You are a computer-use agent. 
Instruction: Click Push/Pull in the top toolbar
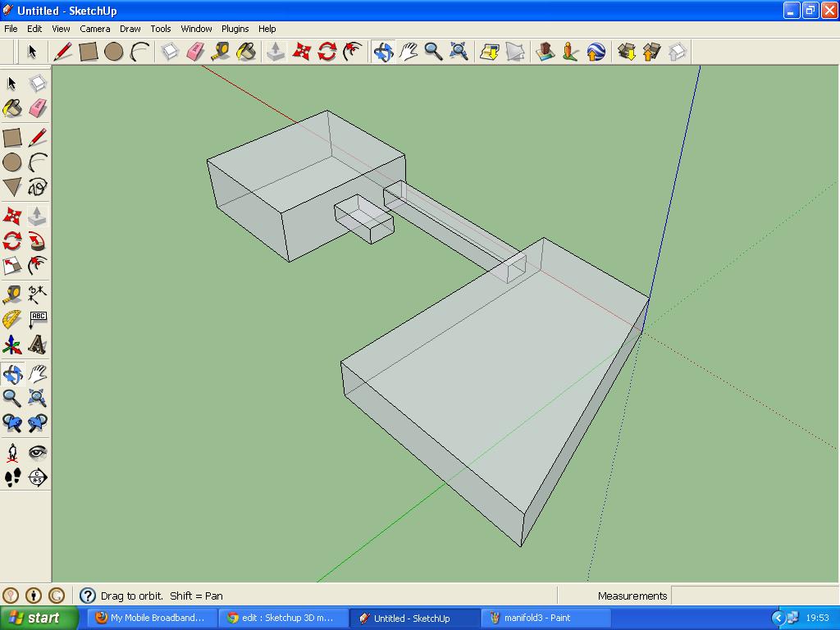click(276, 52)
